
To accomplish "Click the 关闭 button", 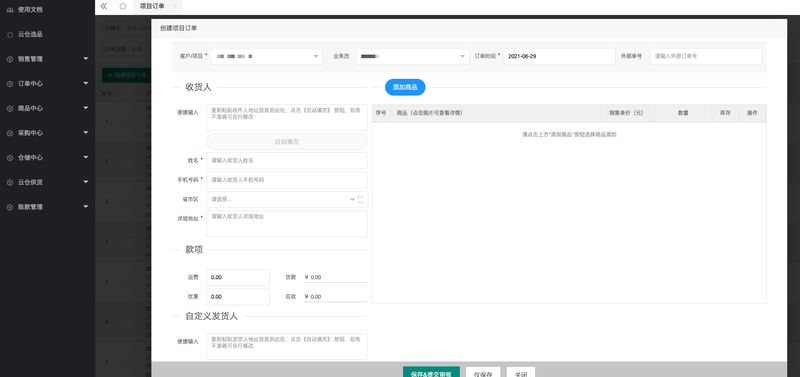I will [x=521, y=372].
